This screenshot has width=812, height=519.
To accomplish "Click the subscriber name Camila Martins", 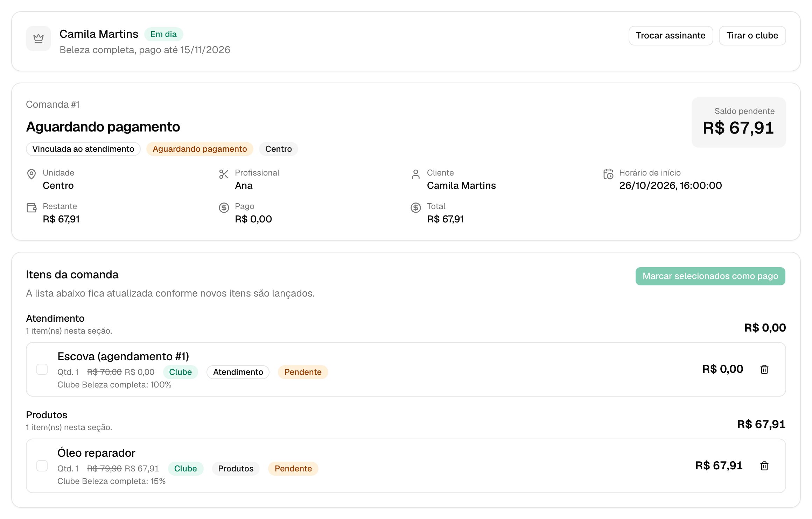I will 99,34.
